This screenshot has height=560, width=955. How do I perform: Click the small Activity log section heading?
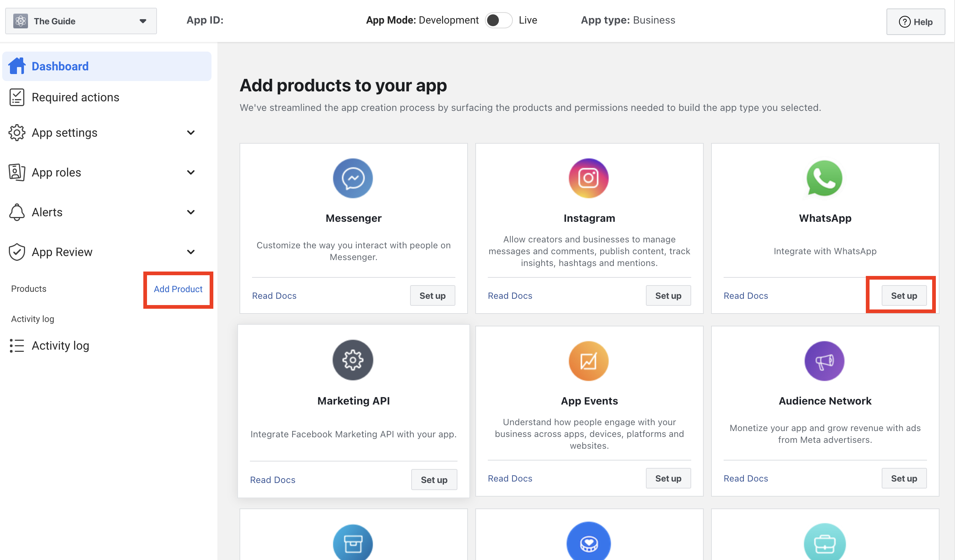click(32, 319)
